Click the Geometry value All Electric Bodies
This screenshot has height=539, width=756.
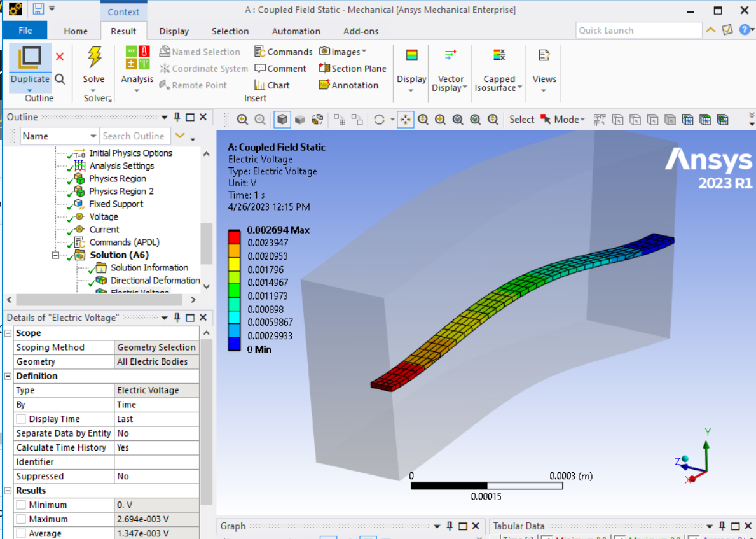[156, 362]
